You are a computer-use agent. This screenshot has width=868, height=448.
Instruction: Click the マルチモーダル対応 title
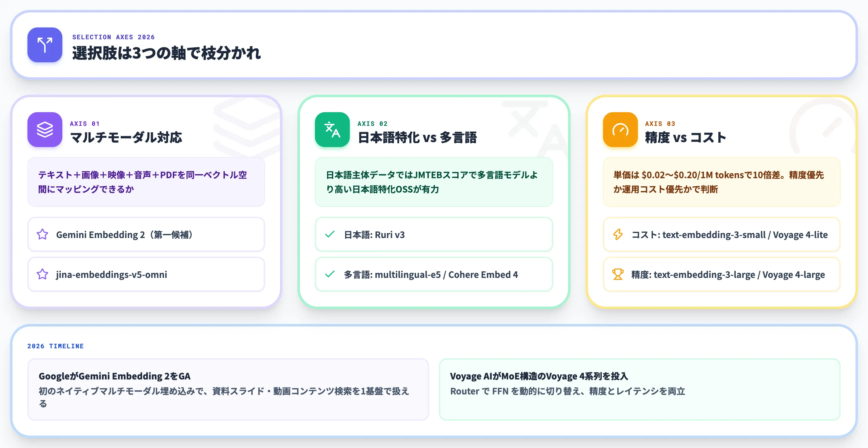(x=126, y=137)
